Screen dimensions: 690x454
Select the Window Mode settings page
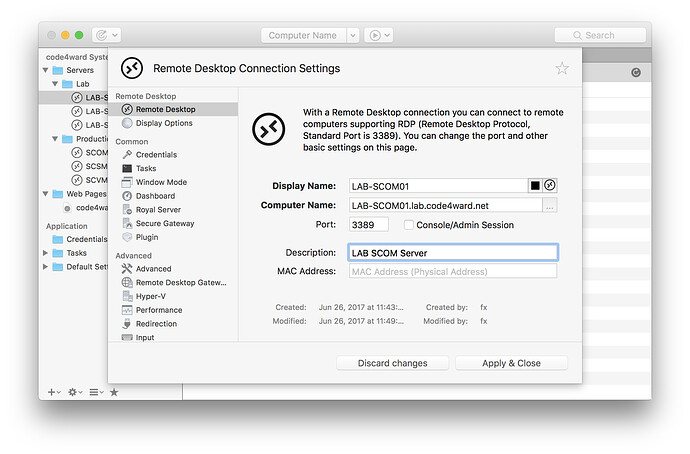pos(161,183)
